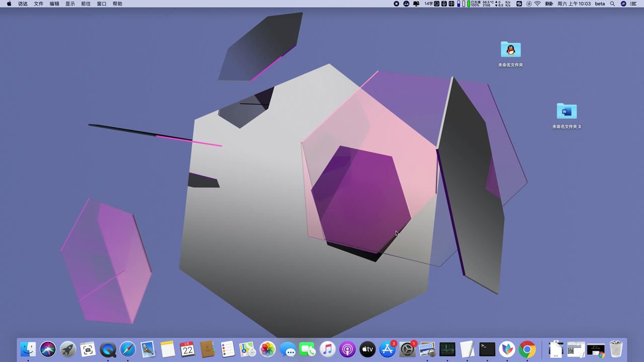This screenshot has height=362, width=644.
Task: Open Contacts book icon in dock
Action: (207, 349)
